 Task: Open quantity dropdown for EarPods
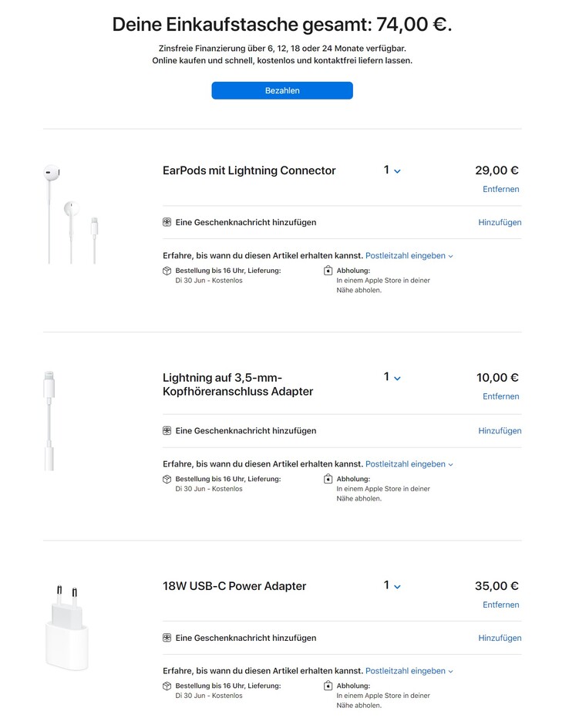(392, 170)
